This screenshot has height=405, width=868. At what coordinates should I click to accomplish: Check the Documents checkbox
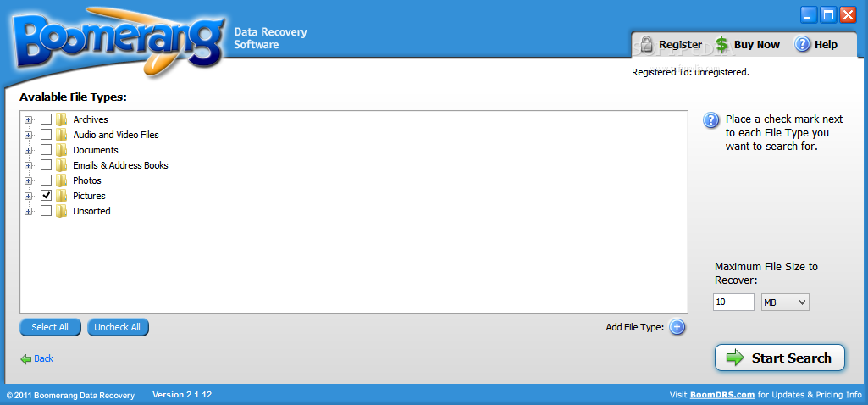47,150
